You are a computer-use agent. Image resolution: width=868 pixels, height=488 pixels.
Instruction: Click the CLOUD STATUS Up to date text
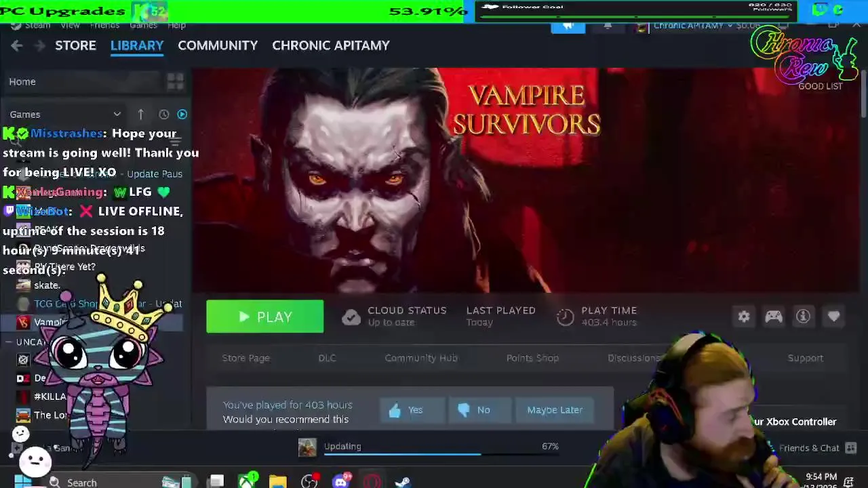click(x=407, y=316)
